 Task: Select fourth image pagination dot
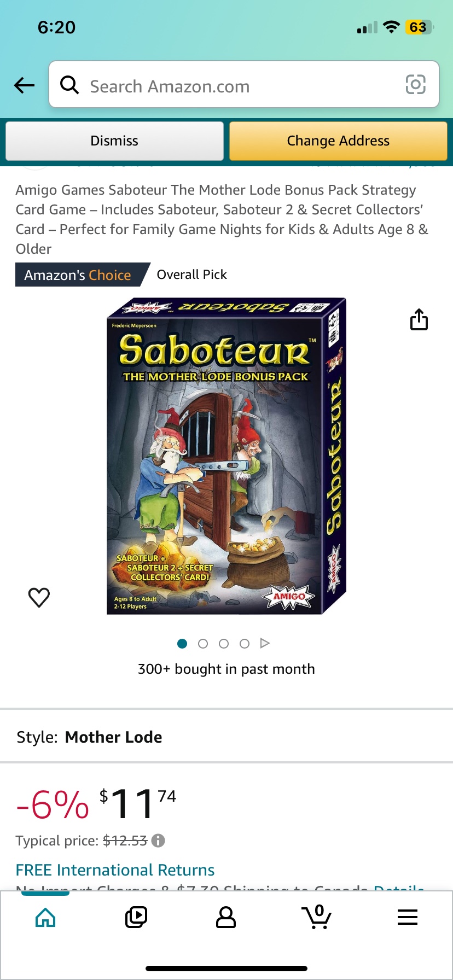click(x=245, y=644)
